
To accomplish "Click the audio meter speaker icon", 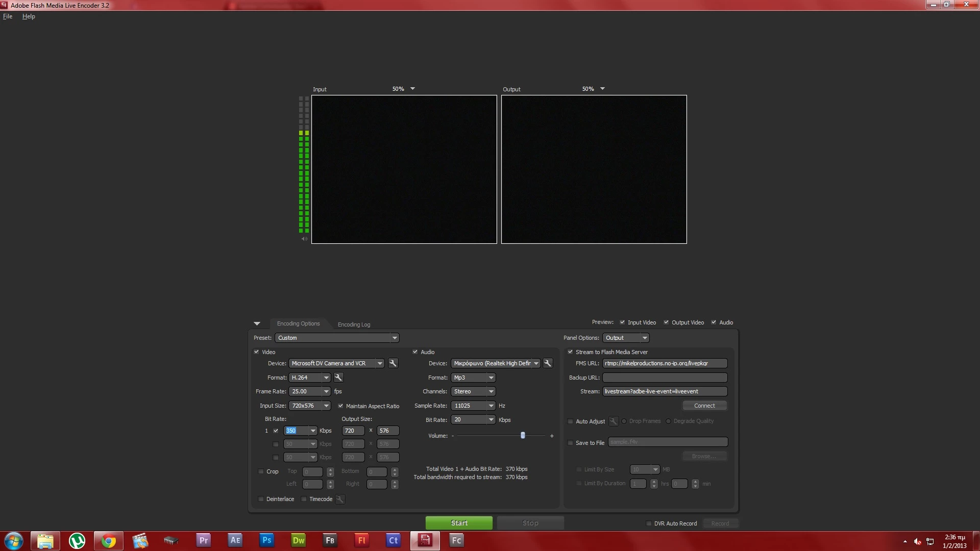I will 304,239.
